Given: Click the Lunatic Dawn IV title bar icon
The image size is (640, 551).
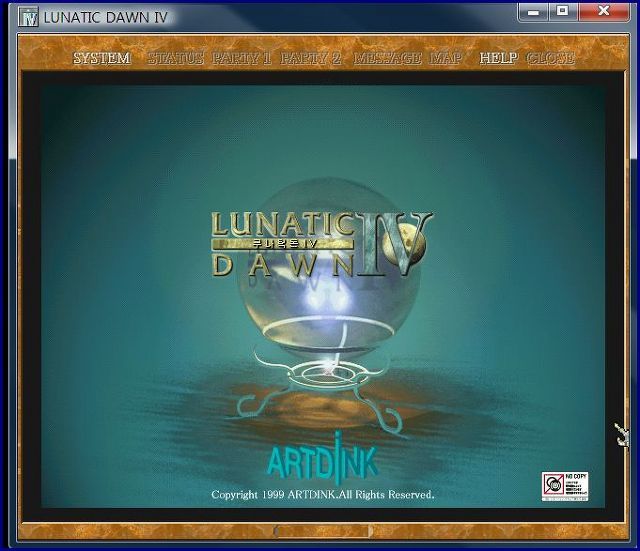Looking at the screenshot, I should coord(28,17).
